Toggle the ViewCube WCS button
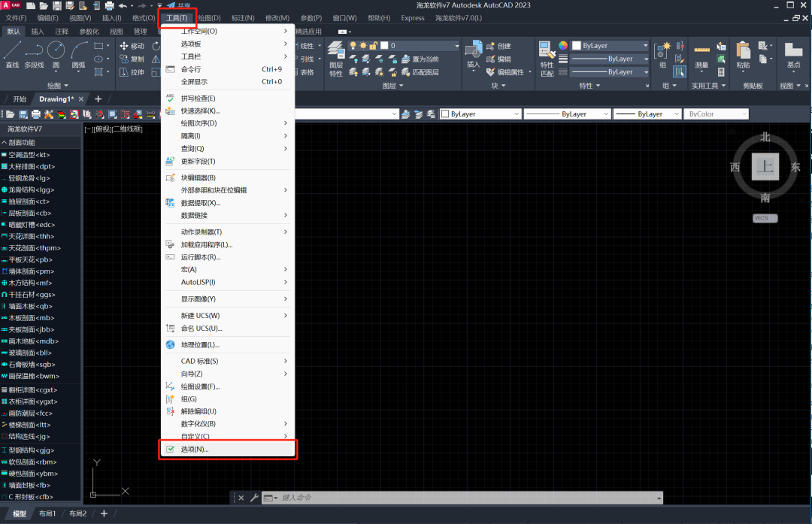 point(765,218)
